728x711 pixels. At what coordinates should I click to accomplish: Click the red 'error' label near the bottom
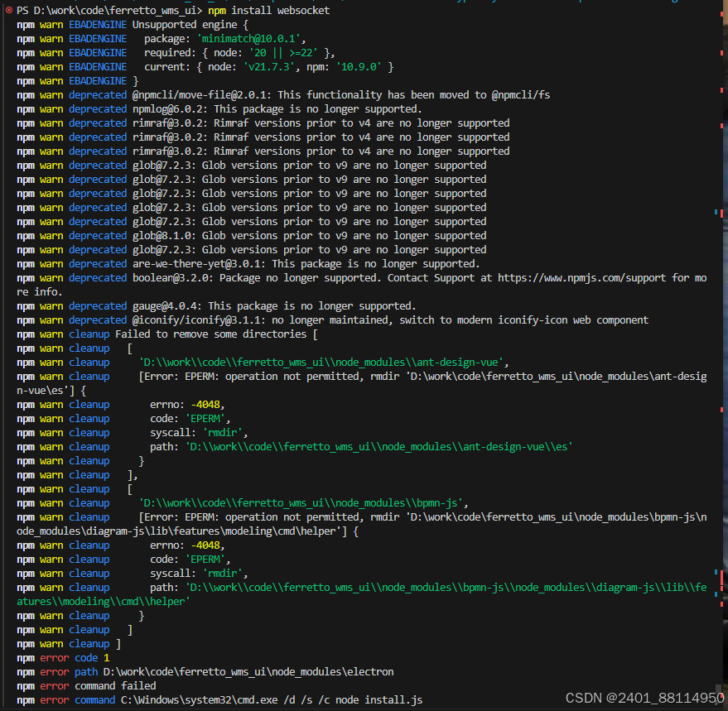[x=54, y=657]
